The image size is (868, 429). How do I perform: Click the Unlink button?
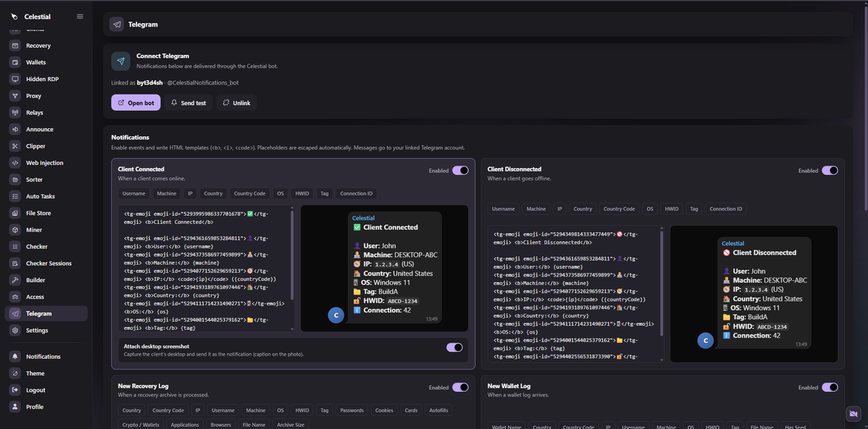point(236,102)
